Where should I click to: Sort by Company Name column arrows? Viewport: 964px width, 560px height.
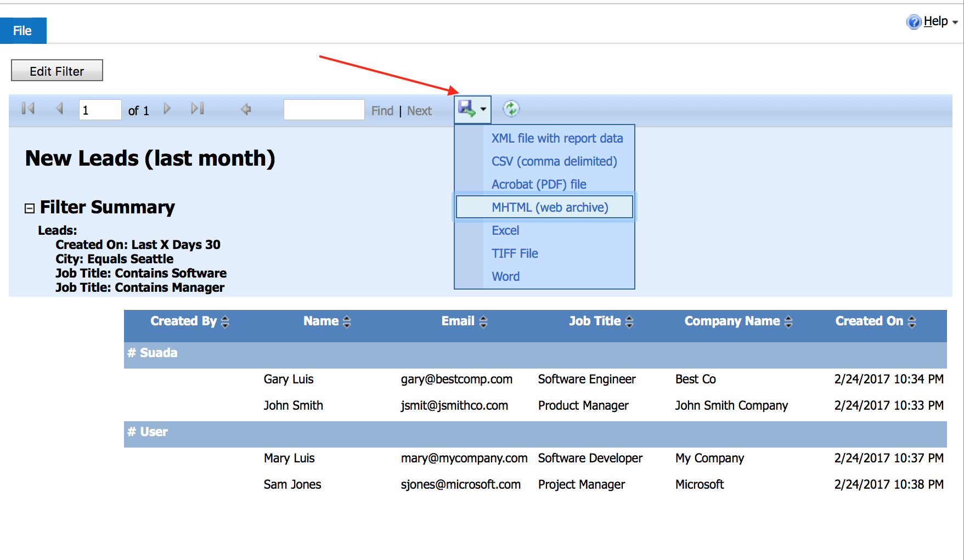pyautogui.click(x=788, y=322)
